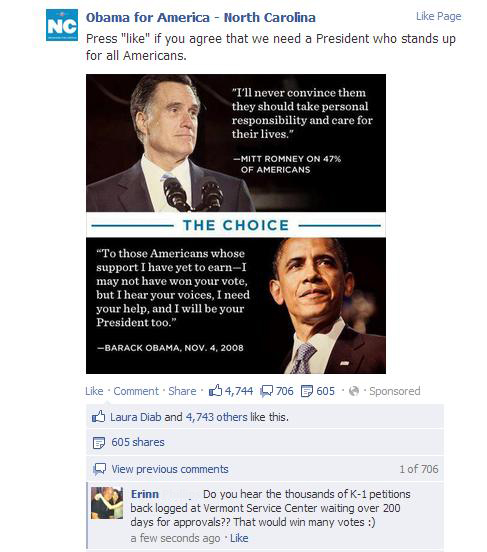Click the Comment link under the post
Image resolution: width=487 pixels, height=552 pixels.
(x=136, y=391)
